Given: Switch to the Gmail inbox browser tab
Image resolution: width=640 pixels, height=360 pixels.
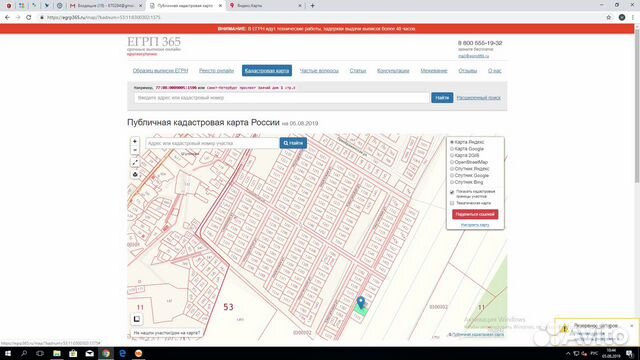Looking at the screenshot, I should [x=105, y=6].
